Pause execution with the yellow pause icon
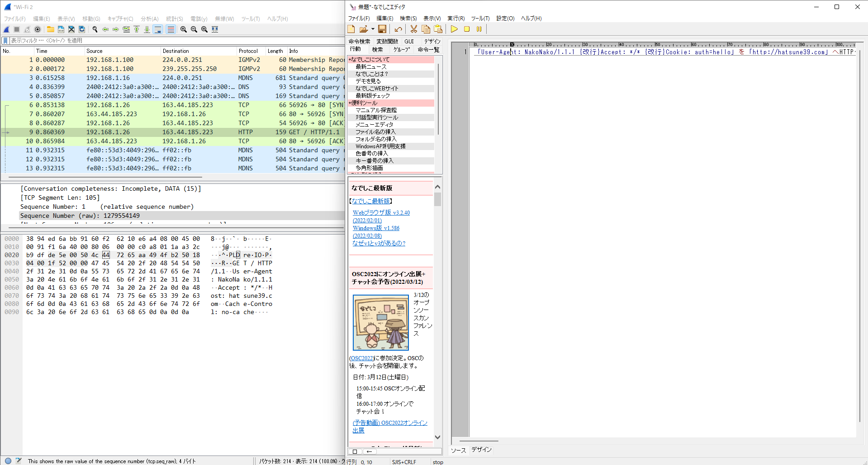Screen dimensions: 868x465 click(479, 29)
